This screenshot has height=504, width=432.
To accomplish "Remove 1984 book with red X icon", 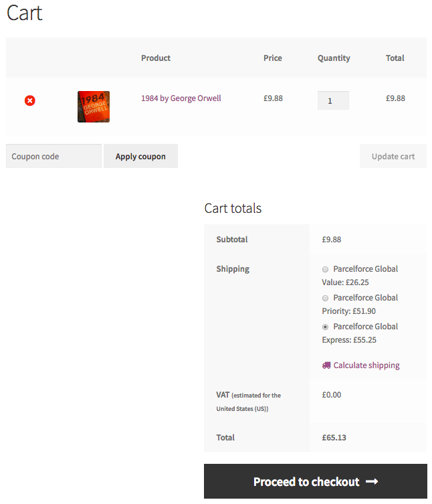I will click(x=30, y=100).
